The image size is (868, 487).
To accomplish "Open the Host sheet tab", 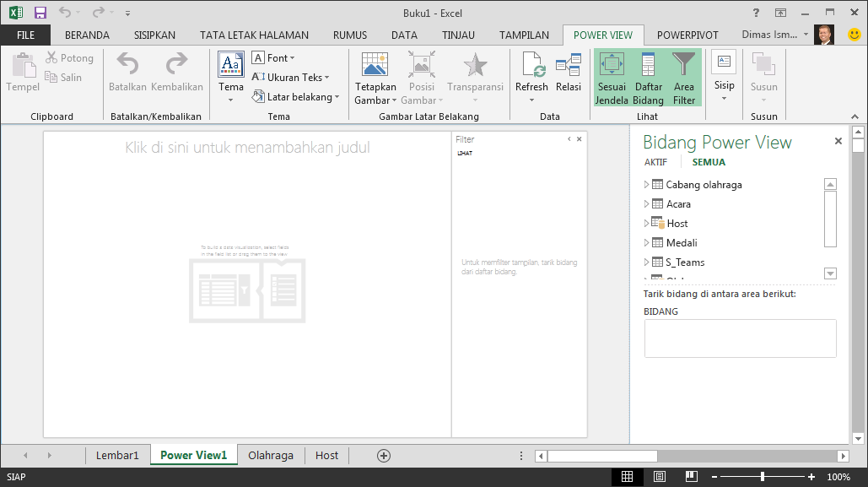I will 326,456.
